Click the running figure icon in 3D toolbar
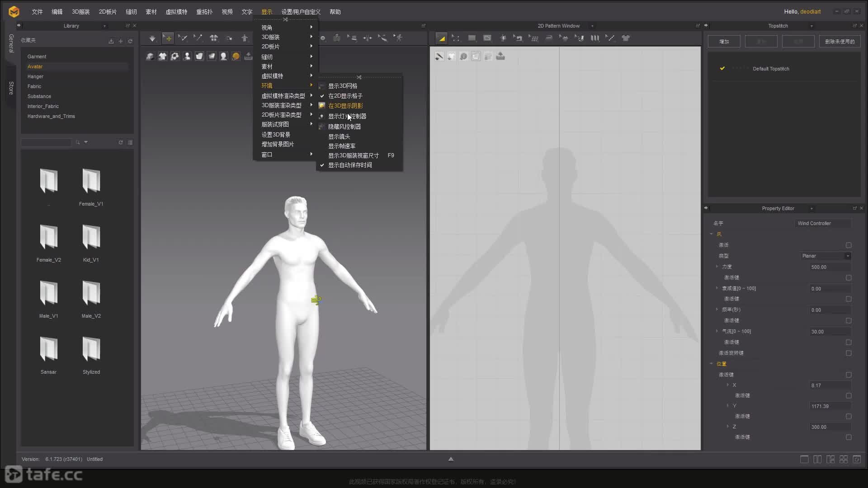 [x=398, y=38]
